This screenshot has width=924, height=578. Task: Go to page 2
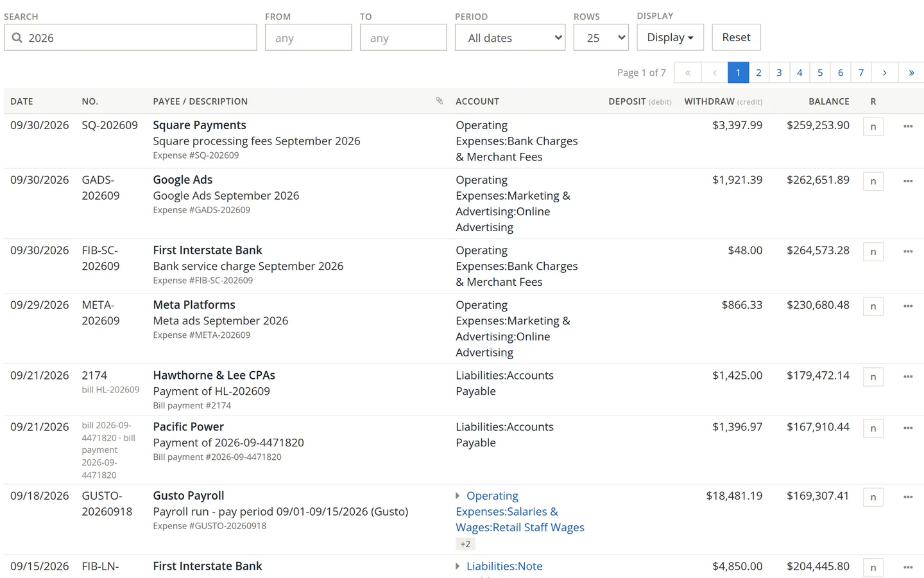click(758, 73)
